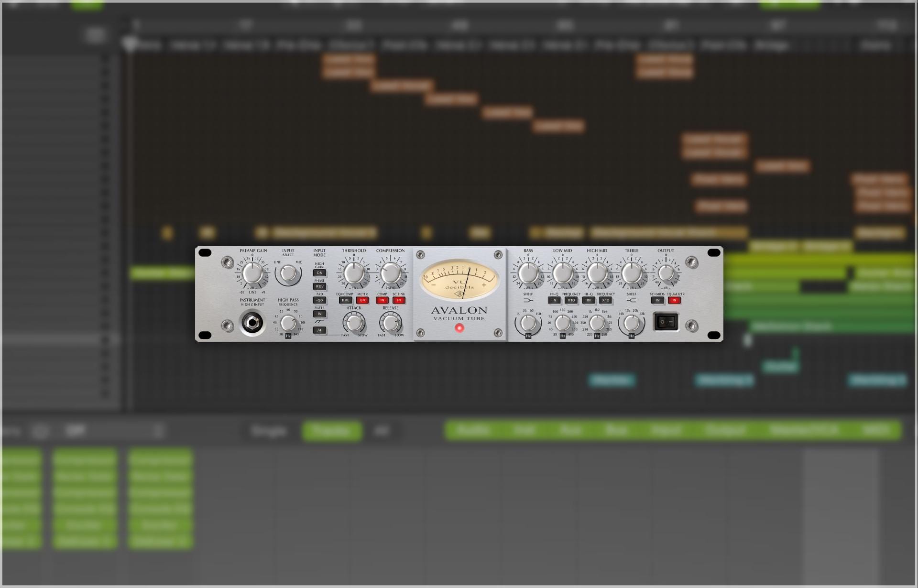This screenshot has width=918, height=588.
Task: Adjust the High Mid frequency knob
Action: click(597, 324)
